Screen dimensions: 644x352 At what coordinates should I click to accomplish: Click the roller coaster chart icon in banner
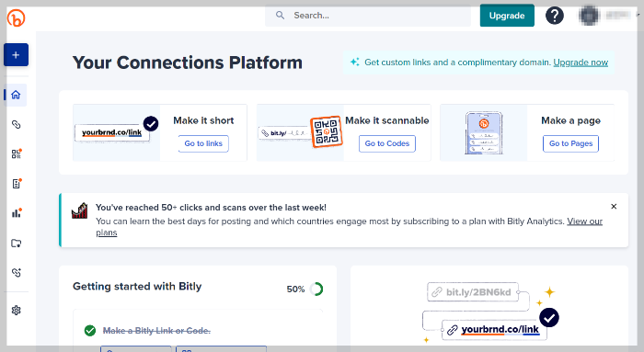80,210
